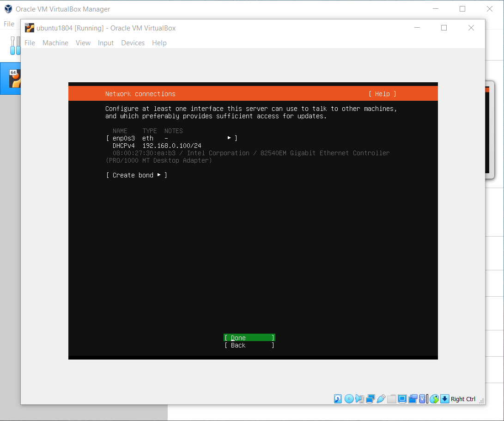Click the USB devices status icon
The image size is (504, 421).
[381, 399]
